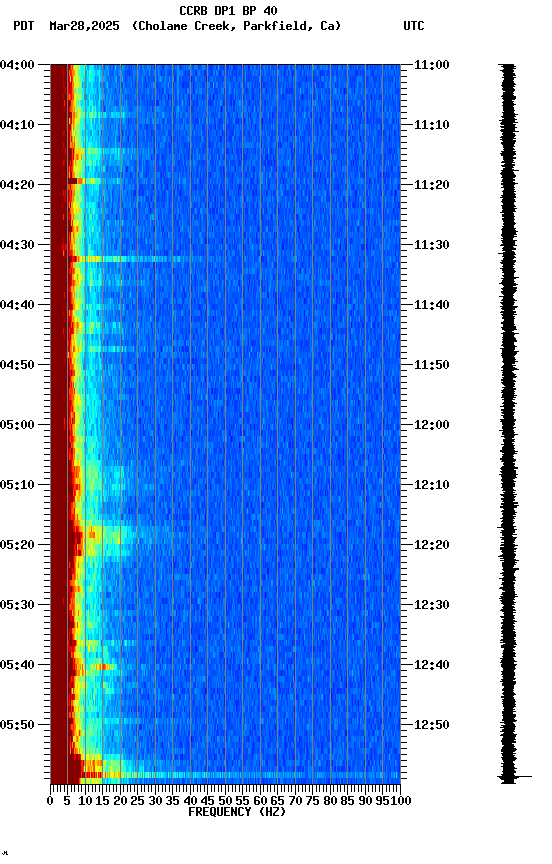Click the '04:30' PDT time label
Viewport: 552px width, 864px height.
17,245
